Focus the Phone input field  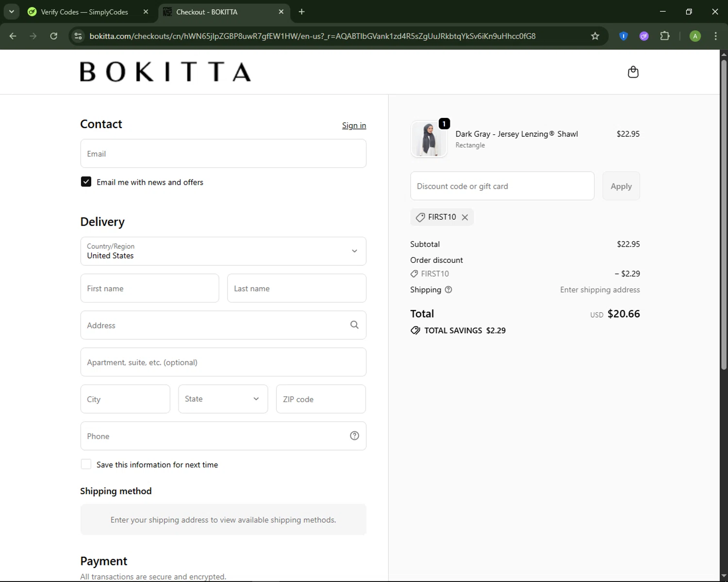tap(223, 436)
